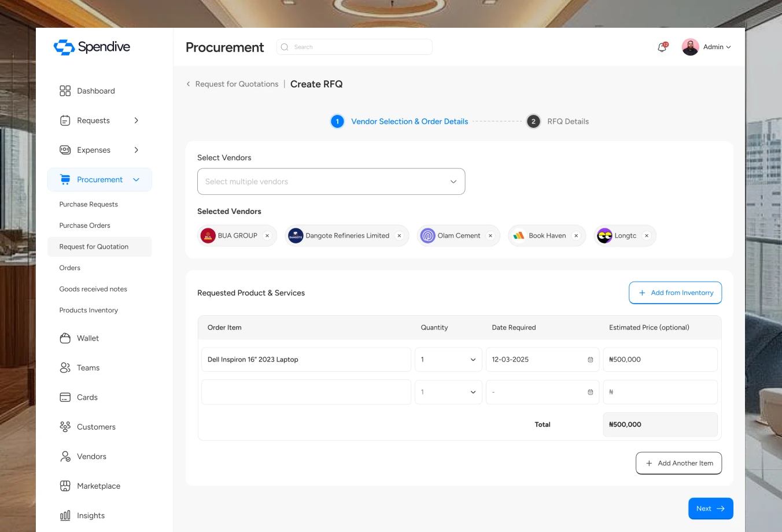Remove Dangote Refineries Limited vendor
782x532 pixels.
pos(399,236)
